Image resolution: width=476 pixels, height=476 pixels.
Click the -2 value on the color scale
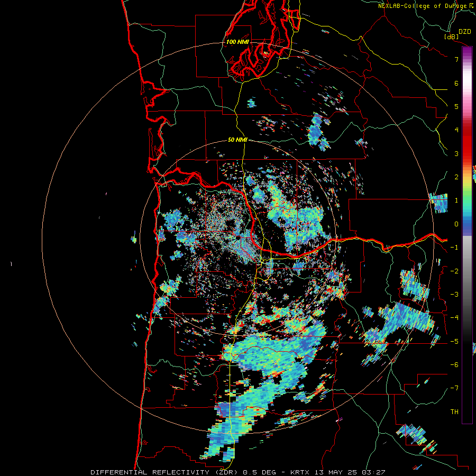coord(454,271)
